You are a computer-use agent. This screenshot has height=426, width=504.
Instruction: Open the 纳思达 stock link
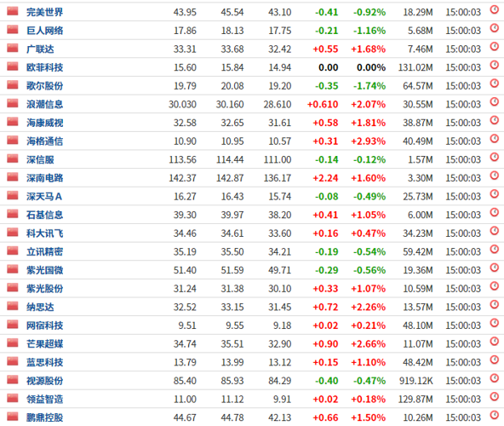40,307
